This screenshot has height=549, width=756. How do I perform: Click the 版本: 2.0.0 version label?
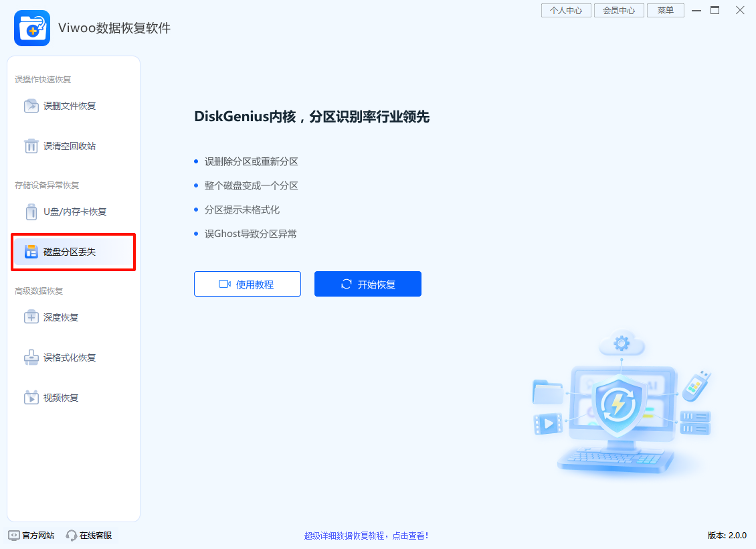click(x=727, y=535)
